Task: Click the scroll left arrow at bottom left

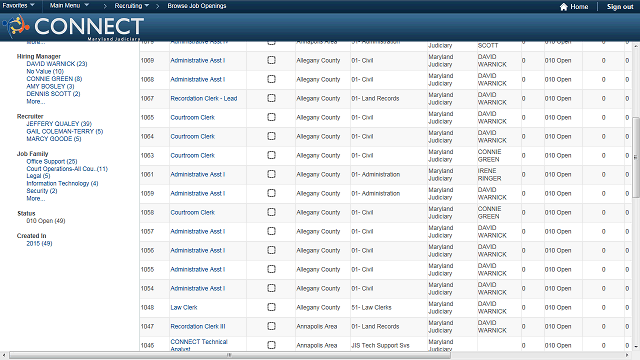Action: (4, 355)
